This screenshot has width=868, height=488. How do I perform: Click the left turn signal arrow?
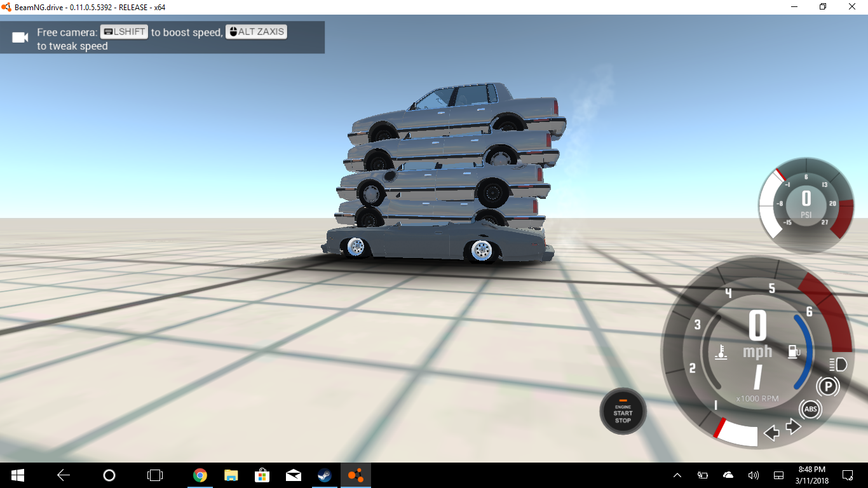771,433
